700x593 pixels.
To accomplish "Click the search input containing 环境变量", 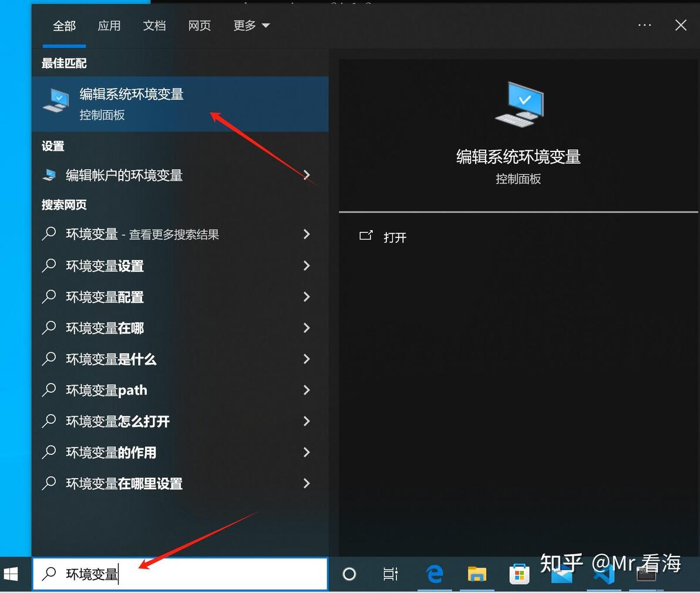I will point(180,574).
